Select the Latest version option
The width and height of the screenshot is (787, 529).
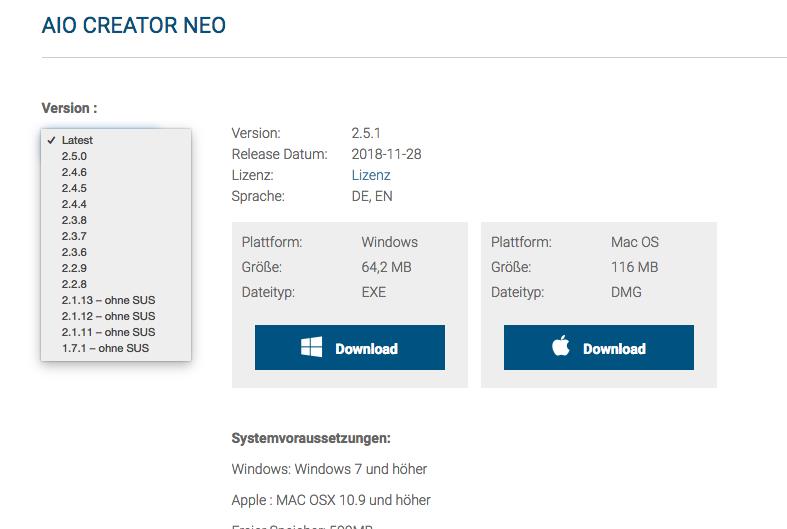point(116,140)
